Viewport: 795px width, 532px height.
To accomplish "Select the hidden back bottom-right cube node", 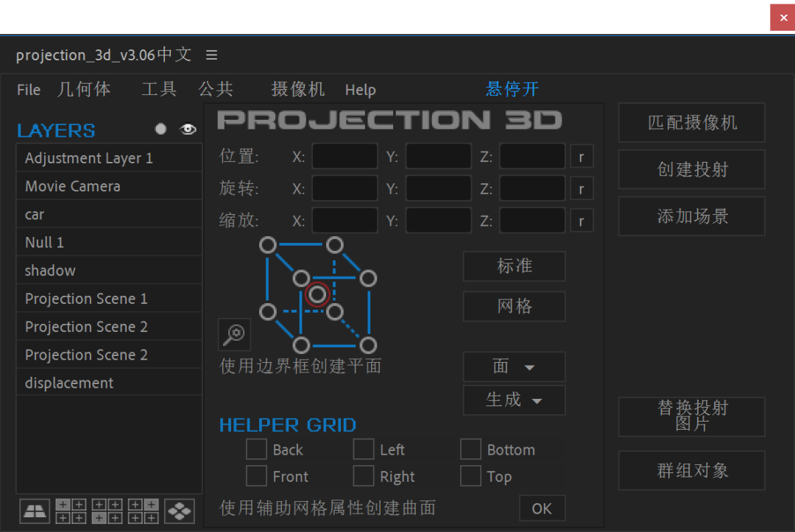I will pyautogui.click(x=335, y=311).
